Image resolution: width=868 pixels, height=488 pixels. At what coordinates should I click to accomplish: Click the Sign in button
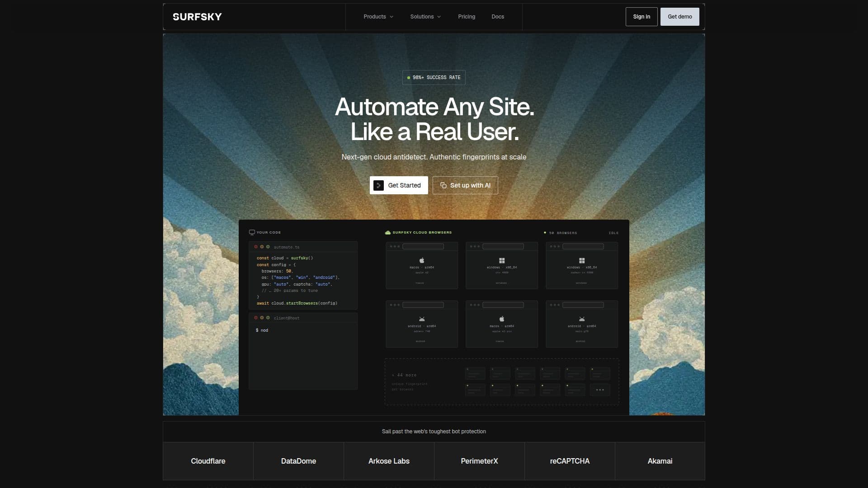tap(642, 17)
